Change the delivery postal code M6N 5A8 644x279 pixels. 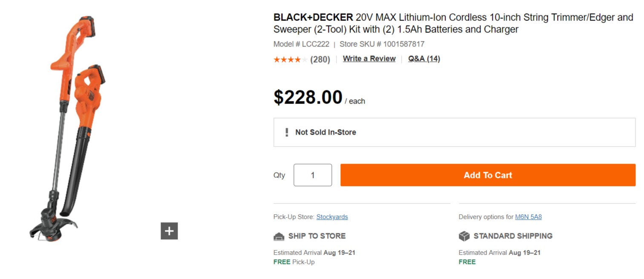[529, 217]
